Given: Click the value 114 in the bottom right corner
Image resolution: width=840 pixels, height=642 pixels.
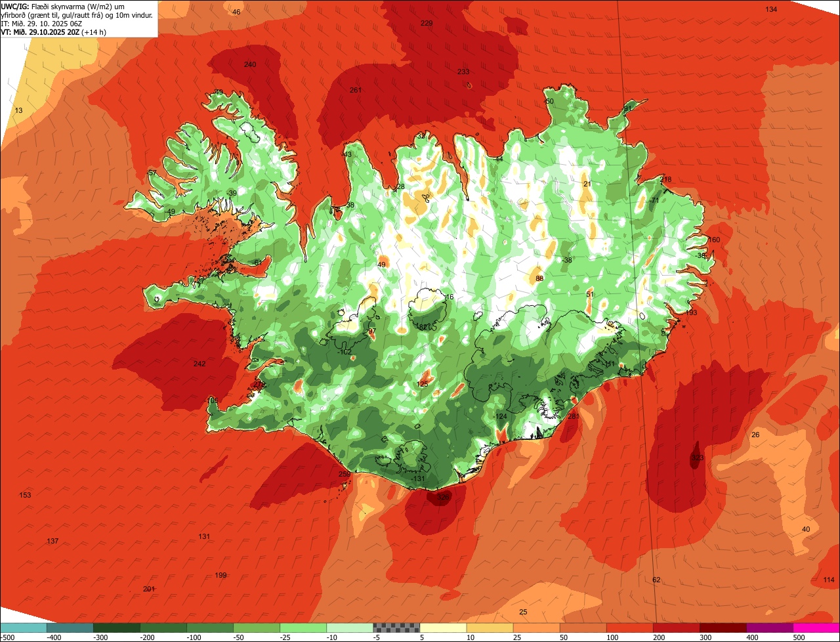Looking at the screenshot, I should coord(829,580).
